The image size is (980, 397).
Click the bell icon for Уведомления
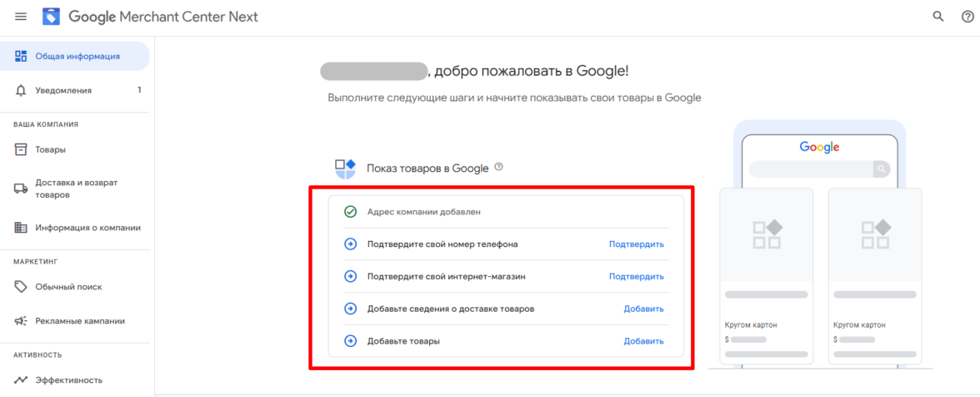tap(21, 91)
